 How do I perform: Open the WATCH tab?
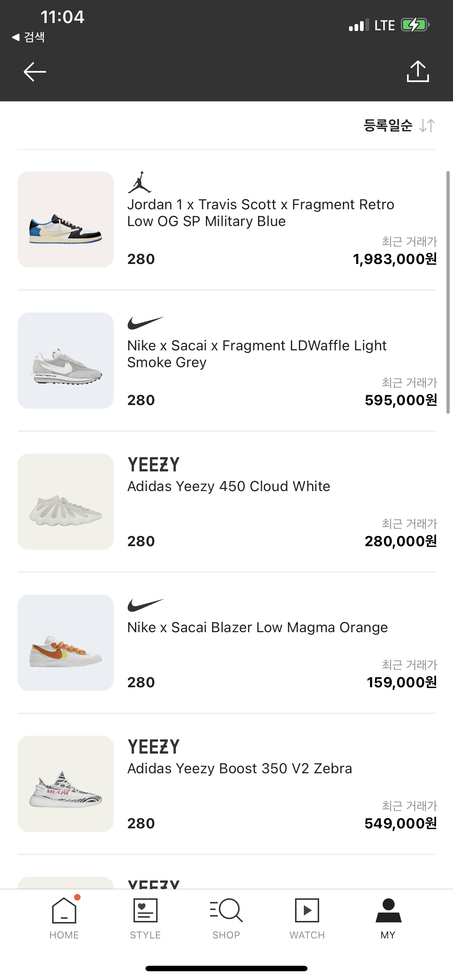pos(307,918)
